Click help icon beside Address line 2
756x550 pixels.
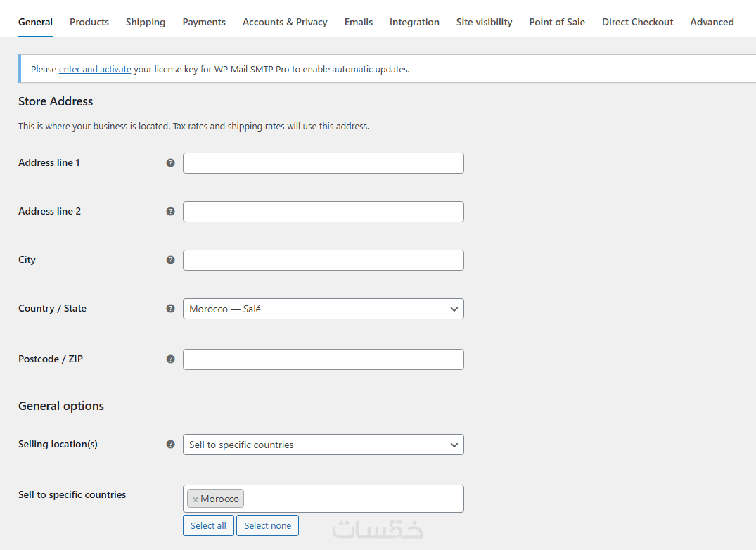coord(170,211)
